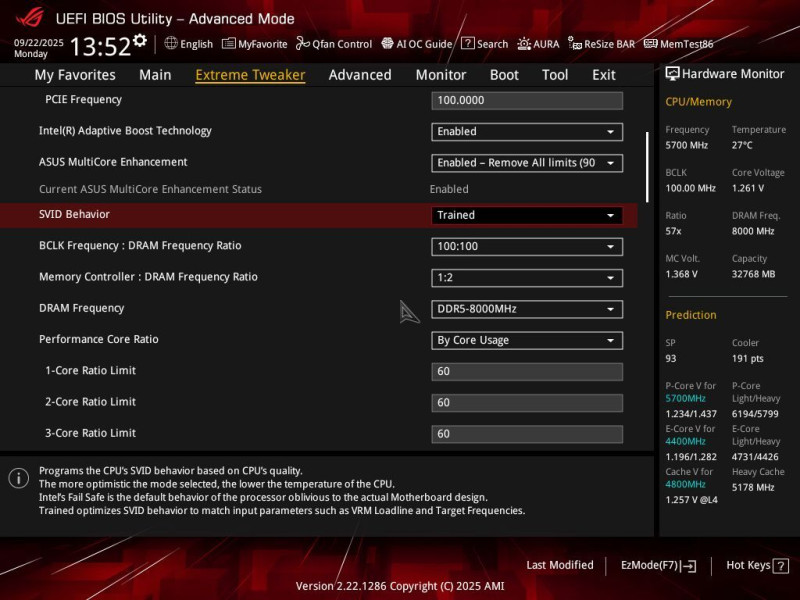Viewport: 800px width, 600px height.
Task: Click the 1-Core Ratio Limit label
Action: [x=90, y=370]
